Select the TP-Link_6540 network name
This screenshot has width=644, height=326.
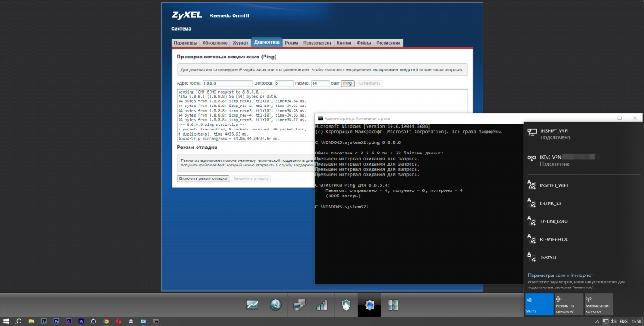[553, 221]
